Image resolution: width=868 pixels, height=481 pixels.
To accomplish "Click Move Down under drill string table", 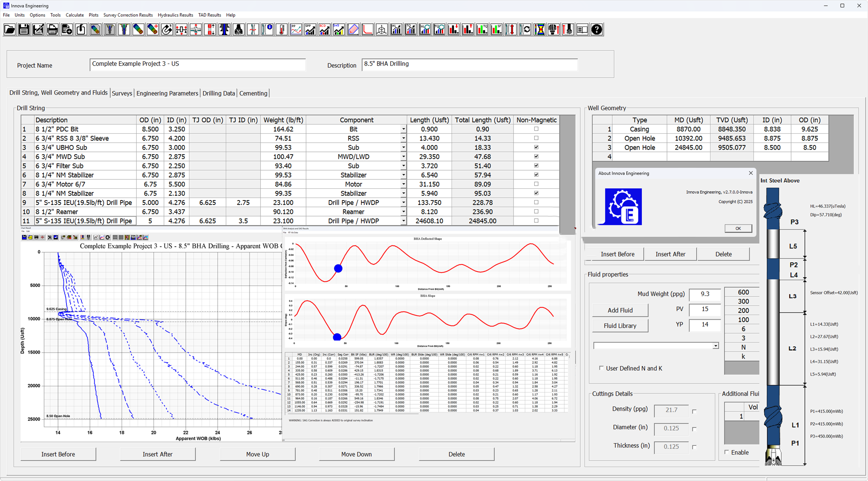I will click(356, 454).
